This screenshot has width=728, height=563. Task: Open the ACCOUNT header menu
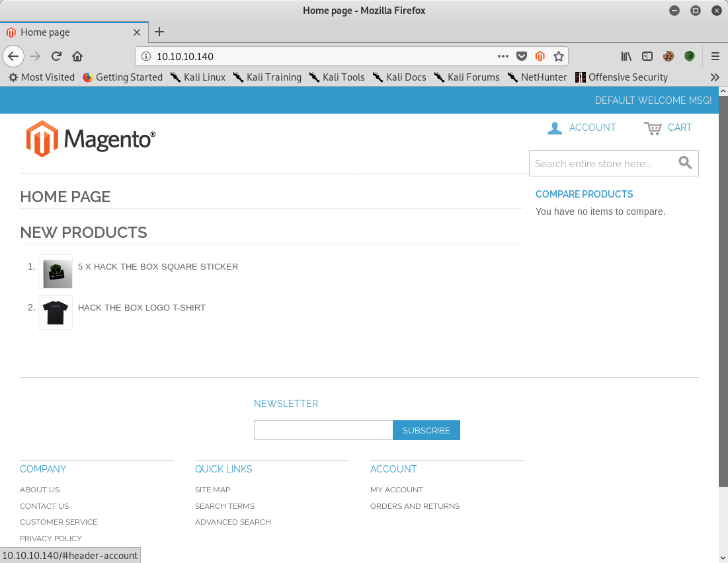pyautogui.click(x=581, y=128)
